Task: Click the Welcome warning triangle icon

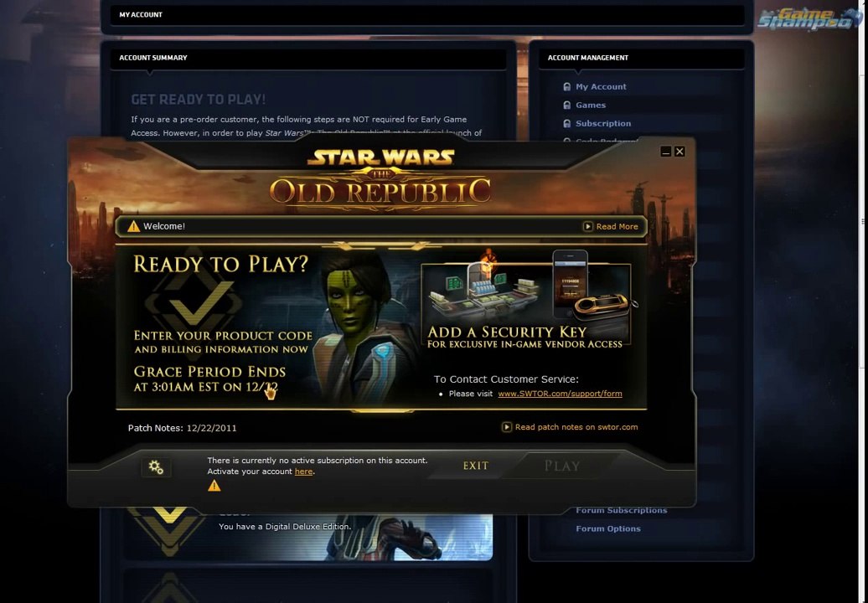Action: [x=133, y=226]
